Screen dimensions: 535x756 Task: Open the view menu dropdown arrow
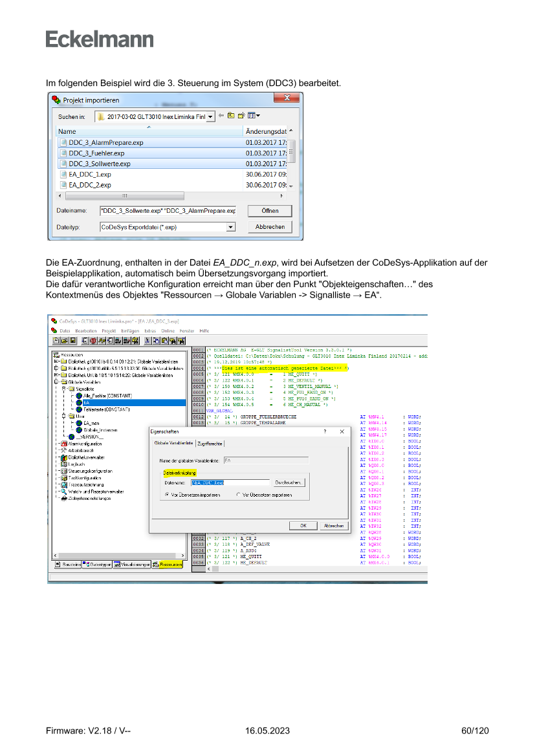point(257,116)
